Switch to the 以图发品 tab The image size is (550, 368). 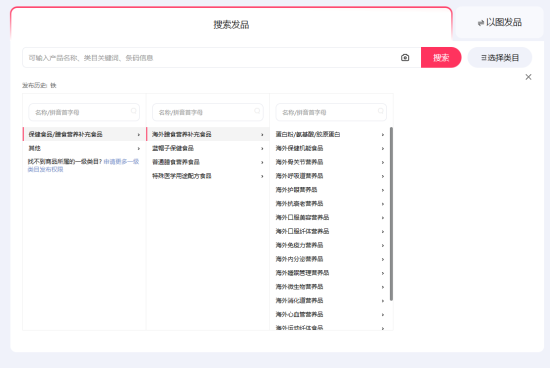click(x=499, y=22)
